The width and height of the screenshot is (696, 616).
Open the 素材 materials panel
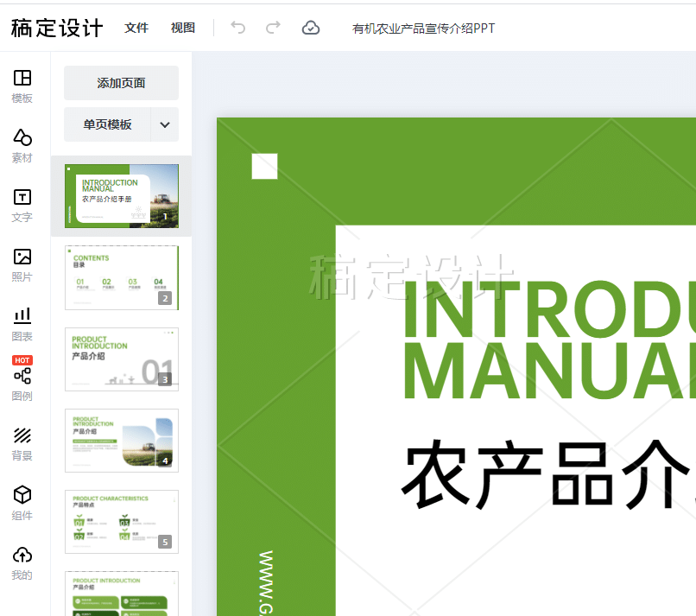click(x=22, y=146)
